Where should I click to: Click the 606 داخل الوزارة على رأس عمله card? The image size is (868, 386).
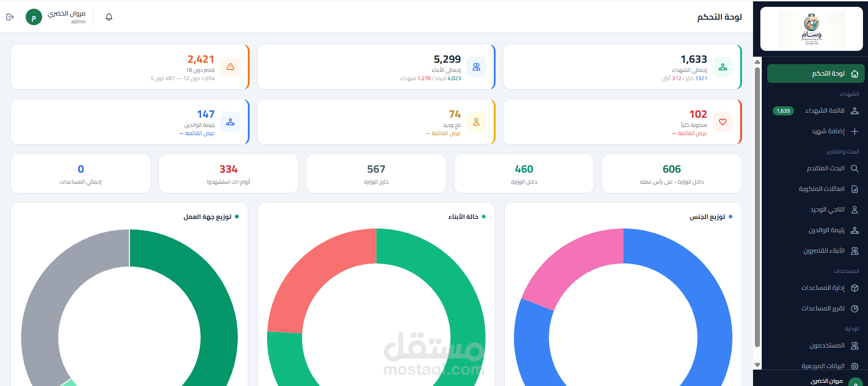point(671,174)
